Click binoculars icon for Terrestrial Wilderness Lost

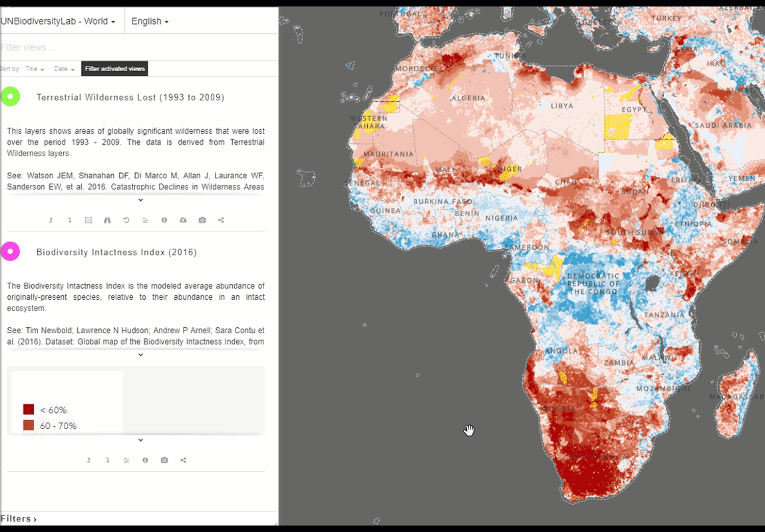pos(107,220)
